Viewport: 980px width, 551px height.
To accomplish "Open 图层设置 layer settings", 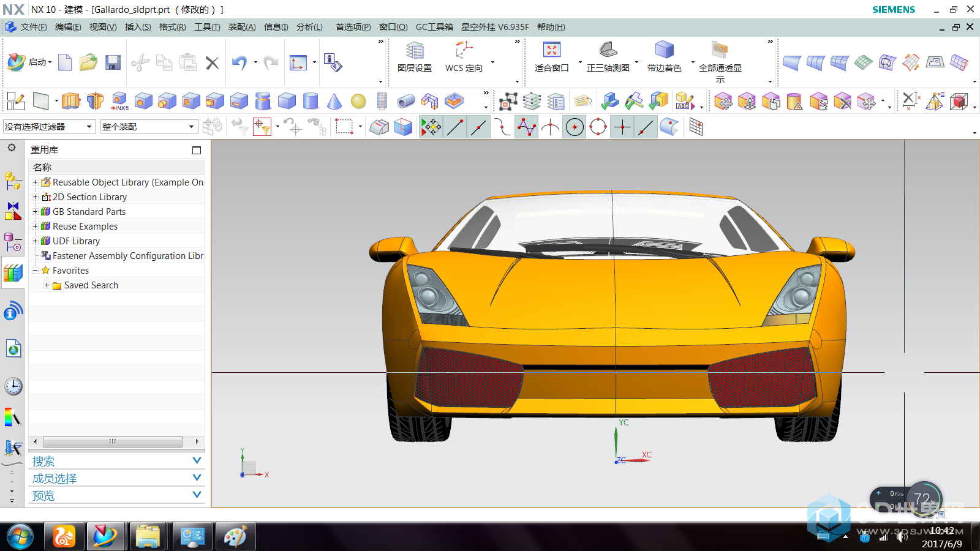I will (415, 58).
